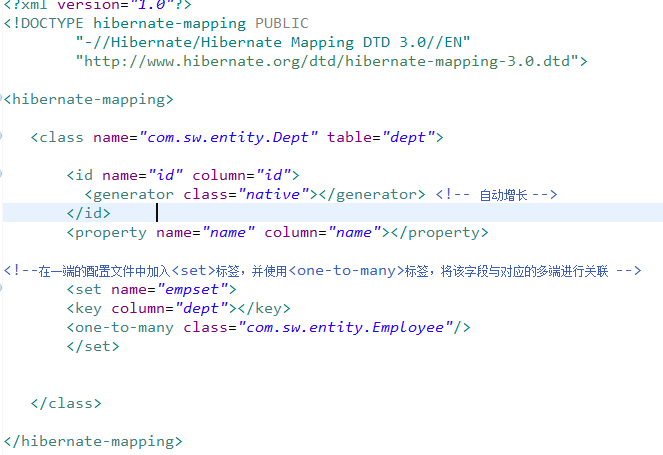Click the com.sw.entity.Dept class name value
Screen dimensions: 663x455
(x=228, y=137)
